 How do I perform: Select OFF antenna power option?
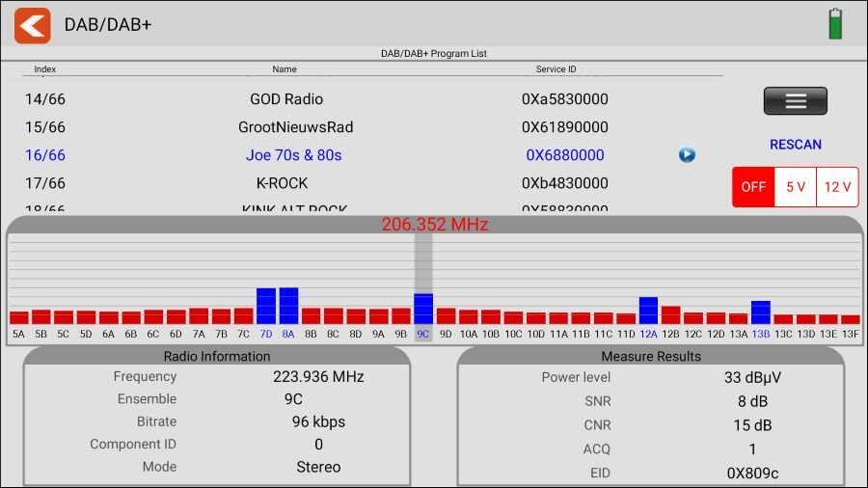tap(753, 187)
